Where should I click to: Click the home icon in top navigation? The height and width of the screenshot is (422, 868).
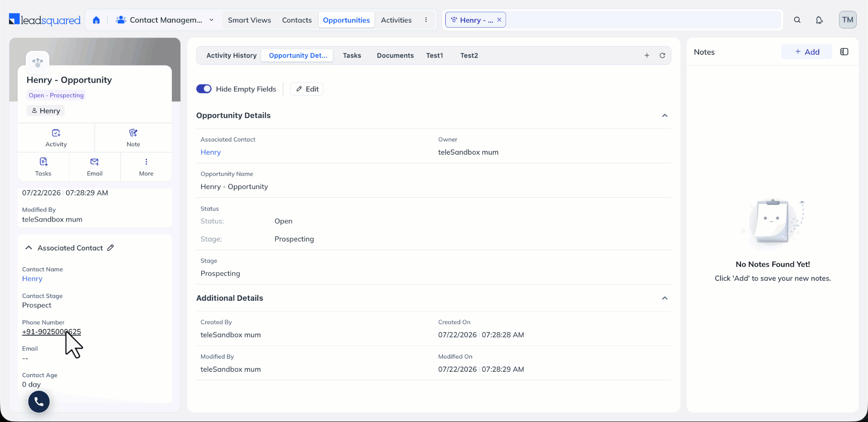96,20
